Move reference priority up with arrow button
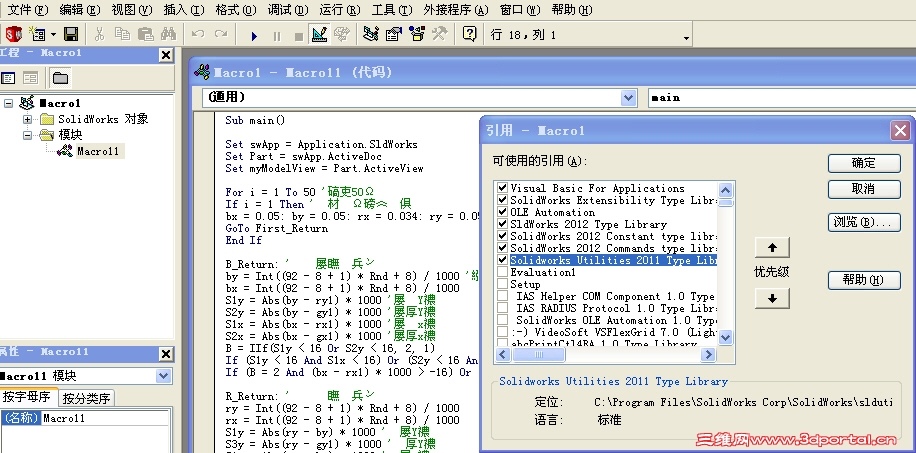 tap(772, 248)
